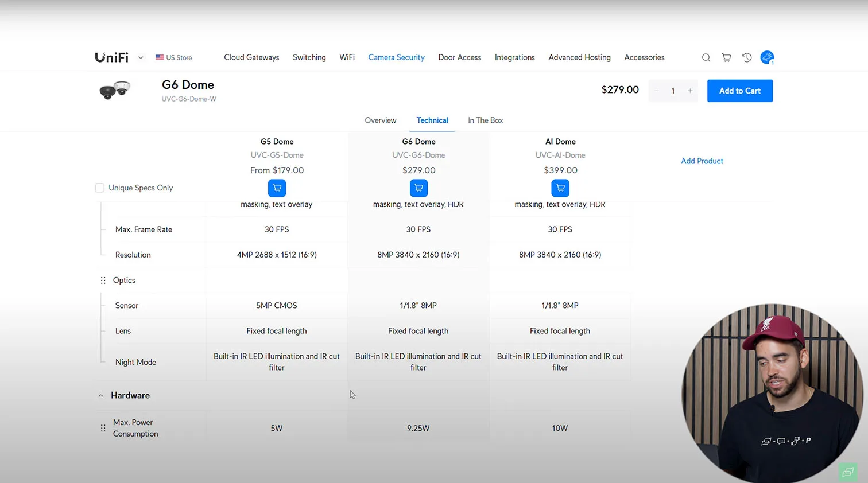
Task: Open the WiFi menu
Action: pyautogui.click(x=347, y=57)
